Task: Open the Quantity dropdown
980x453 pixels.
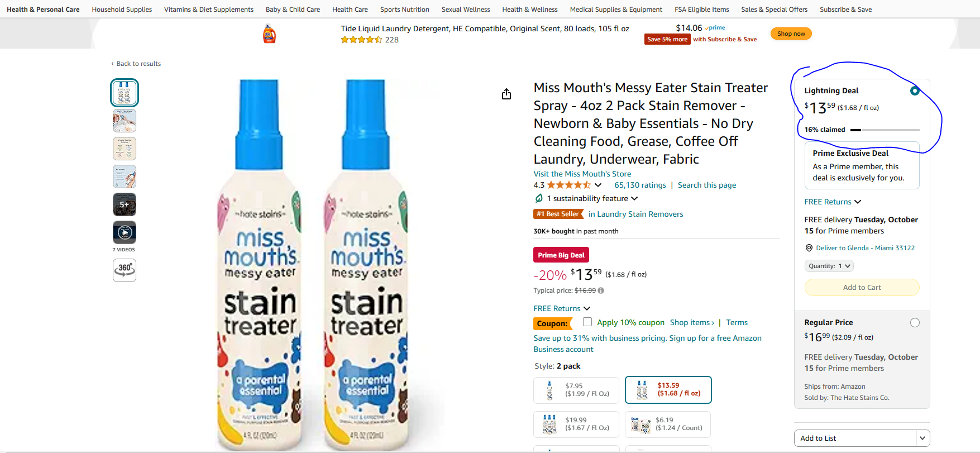Action: click(829, 266)
